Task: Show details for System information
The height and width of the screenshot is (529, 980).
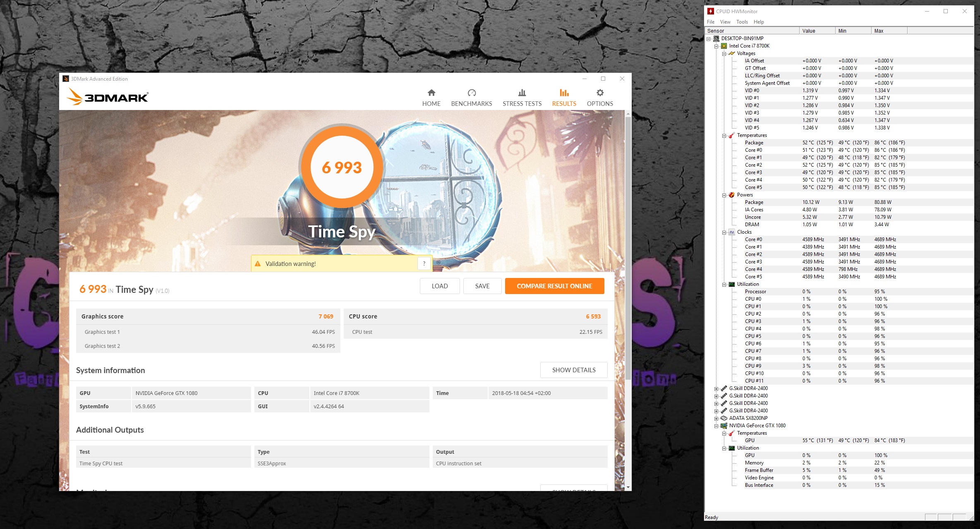Action: (573, 370)
